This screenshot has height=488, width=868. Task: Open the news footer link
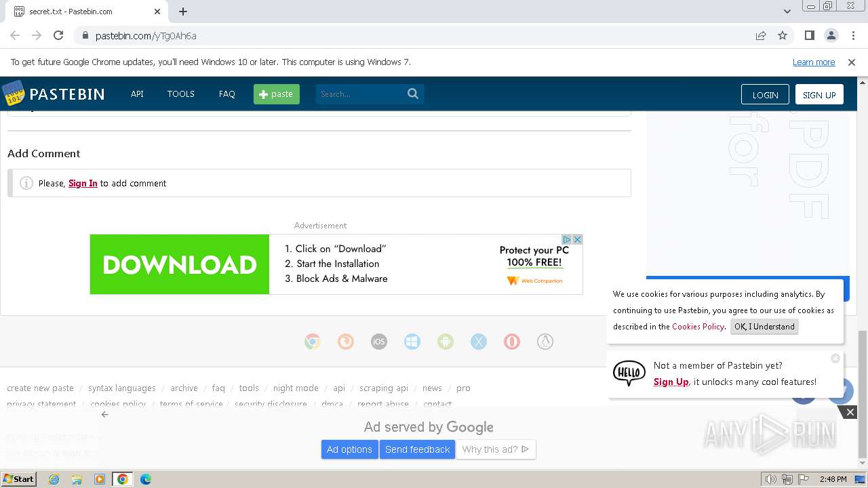pos(432,388)
